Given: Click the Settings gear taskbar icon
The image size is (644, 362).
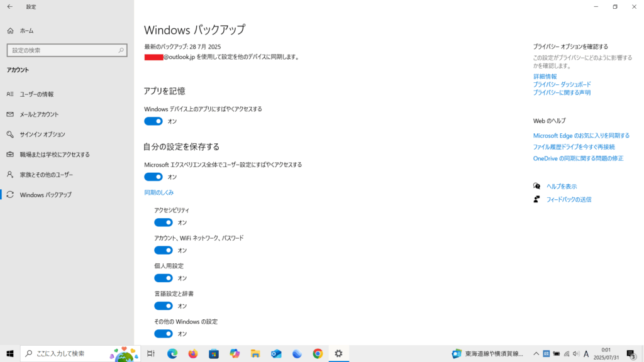Looking at the screenshot, I should point(338,353).
